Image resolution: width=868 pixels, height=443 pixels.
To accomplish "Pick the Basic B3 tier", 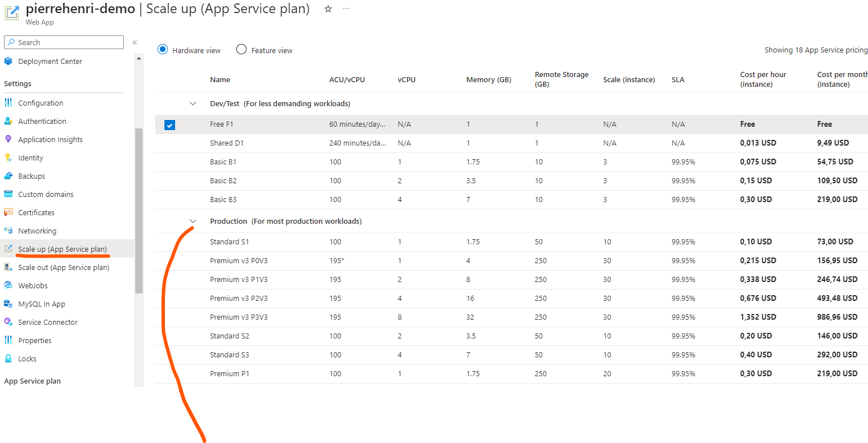I will point(511,200).
